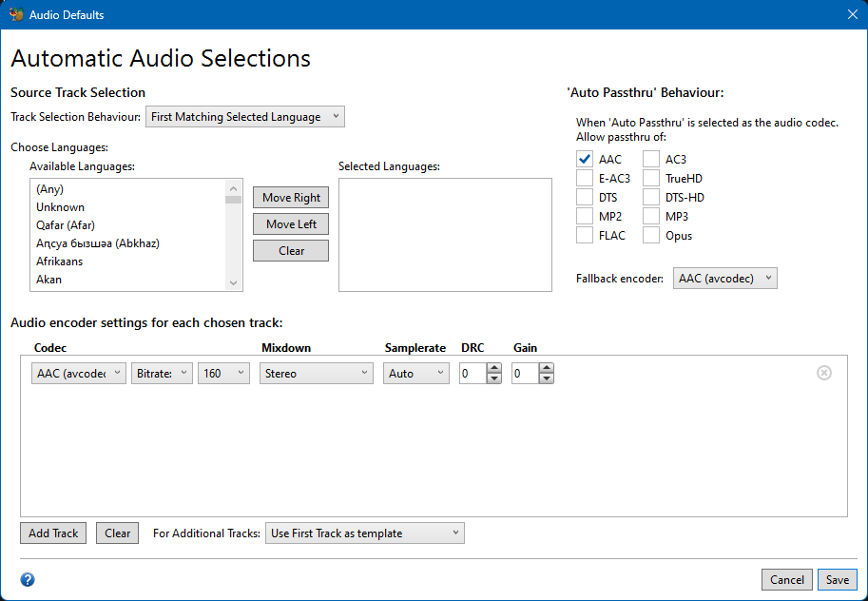Open the Samplerate Auto dropdown
This screenshot has width=868, height=601.
(x=416, y=374)
